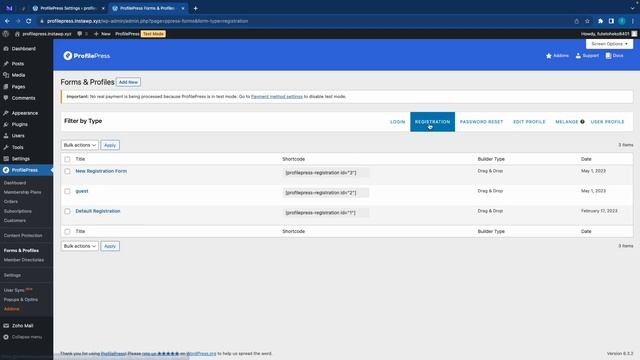Open the guest form link
Screen dimensions: 640x360
pos(82,191)
